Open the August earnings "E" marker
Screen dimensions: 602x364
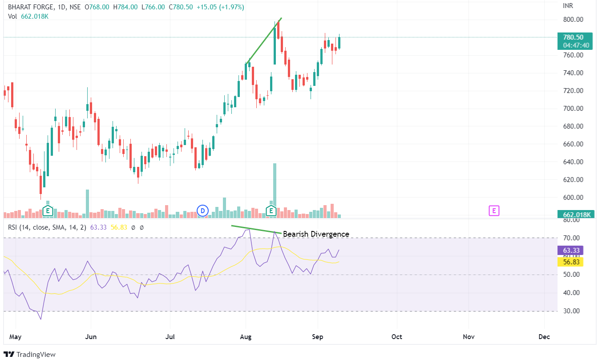click(x=271, y=211)
